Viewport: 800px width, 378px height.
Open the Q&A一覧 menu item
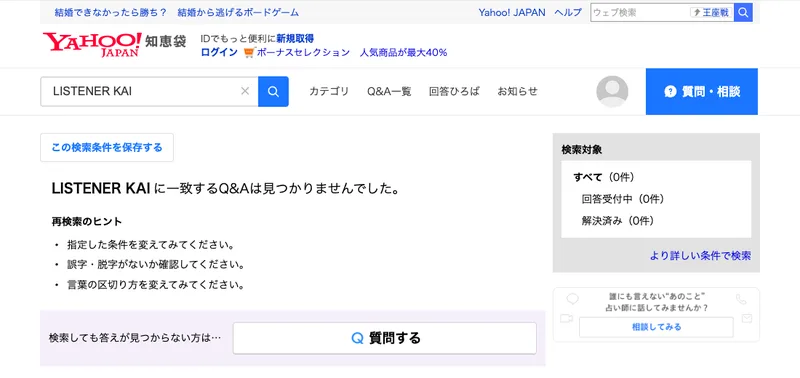tap(389, 91)
